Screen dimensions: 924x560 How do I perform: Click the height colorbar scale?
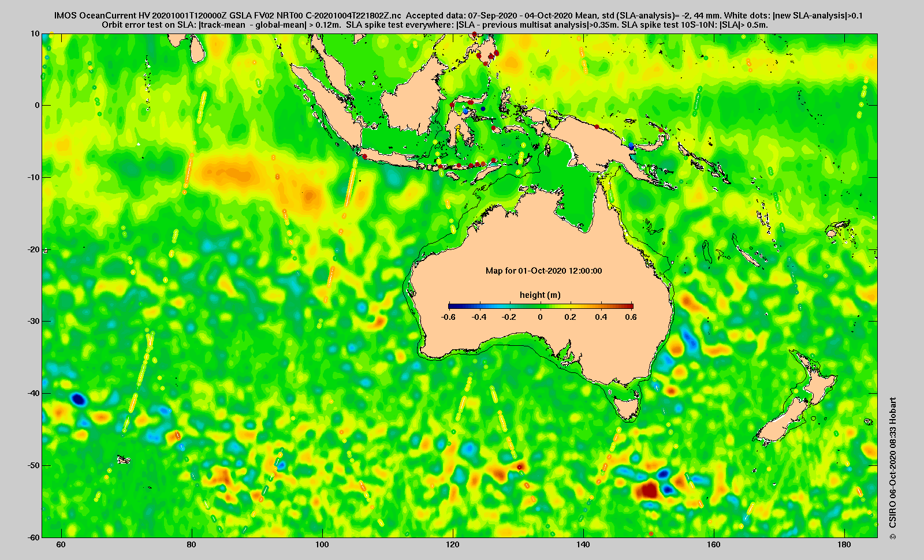pos(541,307)
